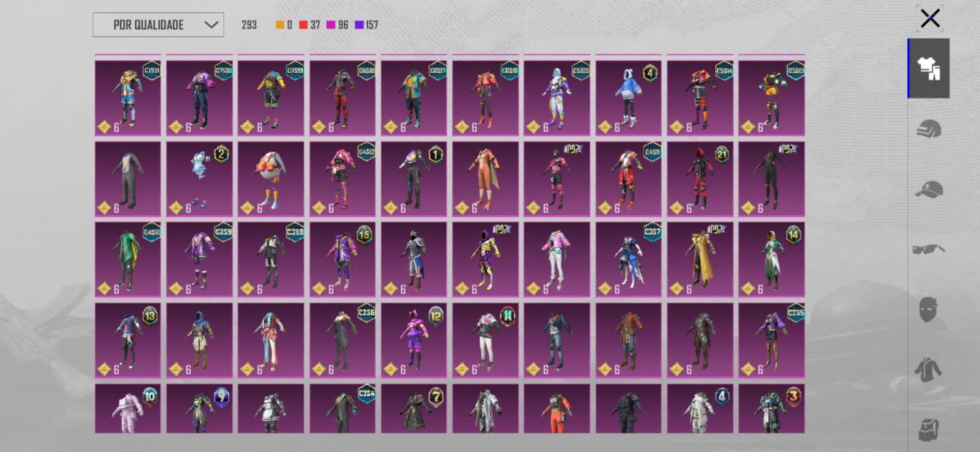Select the outfit tagged C7S20
This screenshot has width=980, height=452.
(x=199, y=98)
